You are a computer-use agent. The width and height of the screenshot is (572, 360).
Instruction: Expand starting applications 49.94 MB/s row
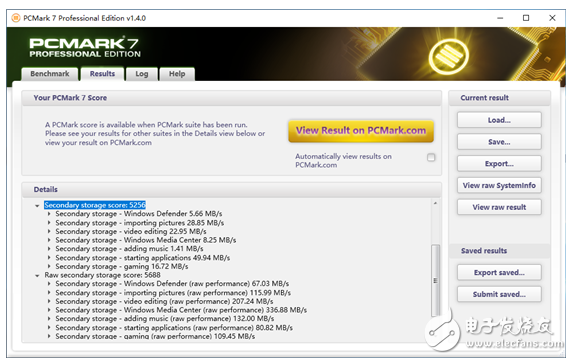pos(49,258)
